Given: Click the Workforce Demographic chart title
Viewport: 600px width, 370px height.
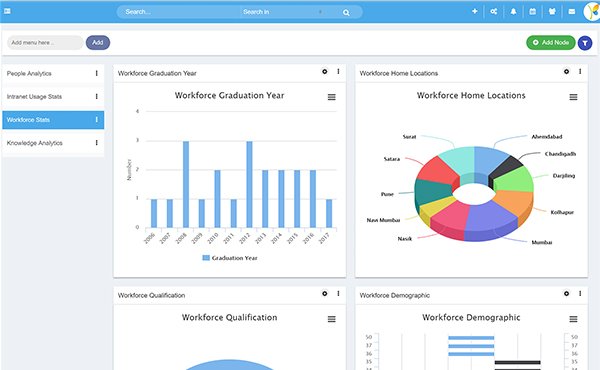Looking at the screenshot, I should click(471, 318).
